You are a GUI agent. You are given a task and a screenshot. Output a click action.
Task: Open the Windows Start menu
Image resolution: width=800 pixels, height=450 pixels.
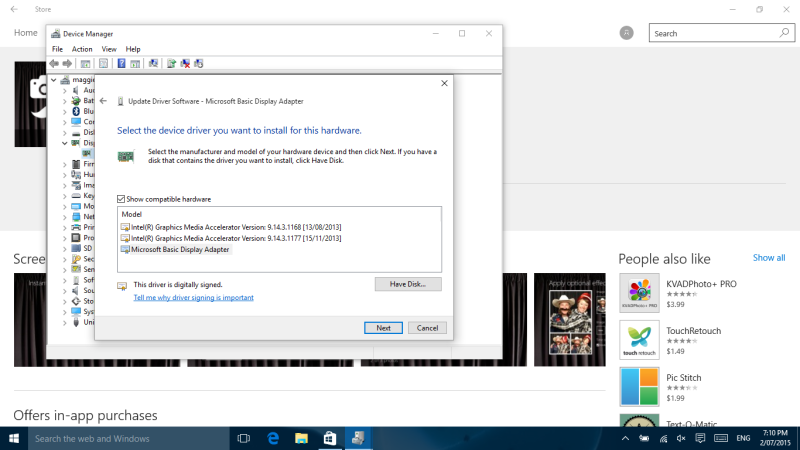pyautogui.click(x=14, y=438)
